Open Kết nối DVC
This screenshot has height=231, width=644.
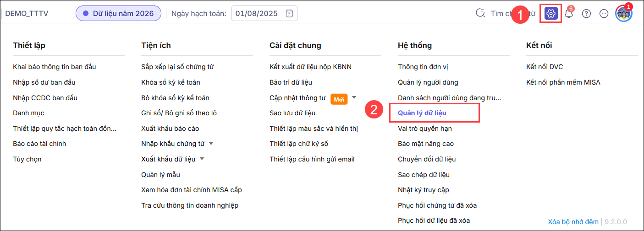[545, 67]
